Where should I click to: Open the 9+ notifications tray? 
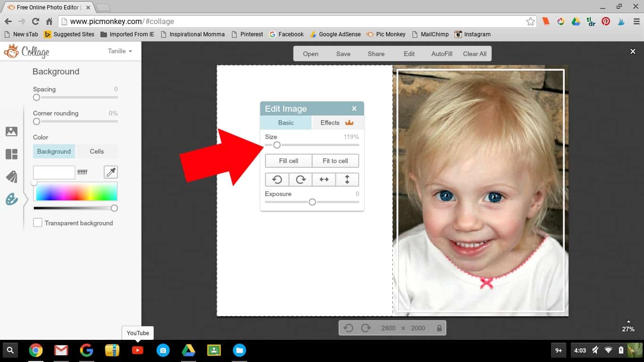[x=558, y=350]
